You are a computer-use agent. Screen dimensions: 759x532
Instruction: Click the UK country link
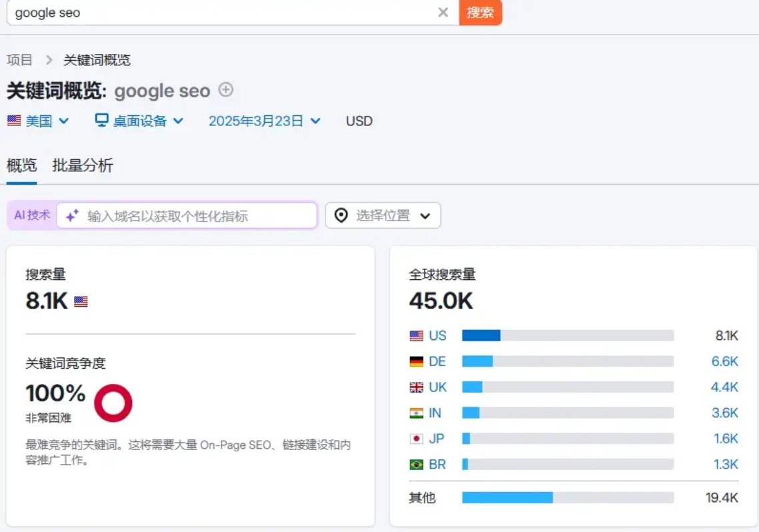pos(438,387)
